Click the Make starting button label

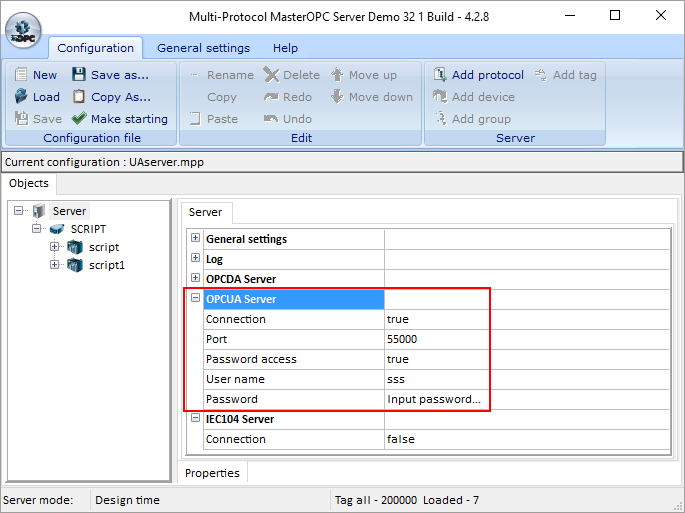click(129, 119)
